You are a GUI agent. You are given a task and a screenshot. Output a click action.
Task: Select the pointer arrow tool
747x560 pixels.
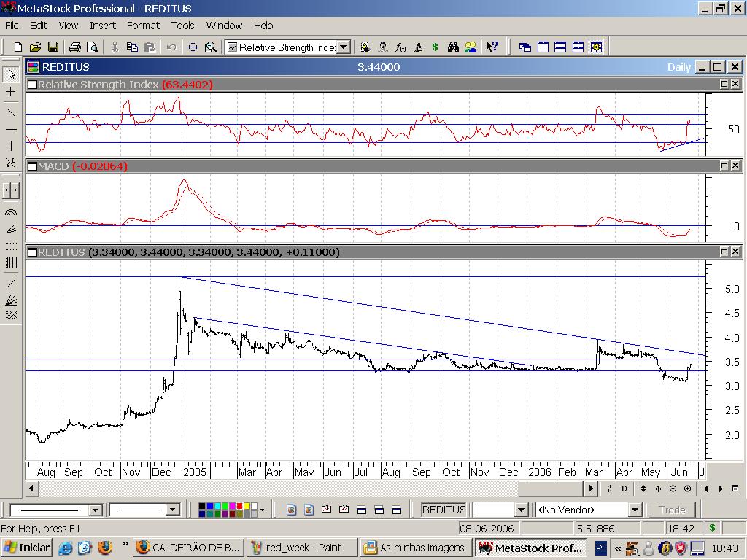point(11,74)
